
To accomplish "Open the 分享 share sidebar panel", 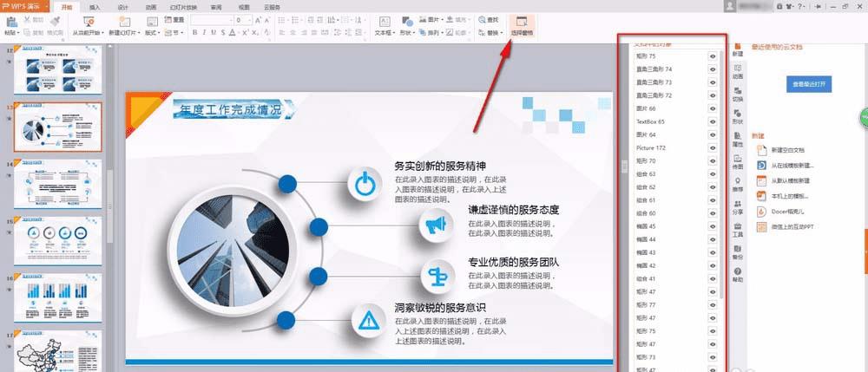I will click(737, 206).
